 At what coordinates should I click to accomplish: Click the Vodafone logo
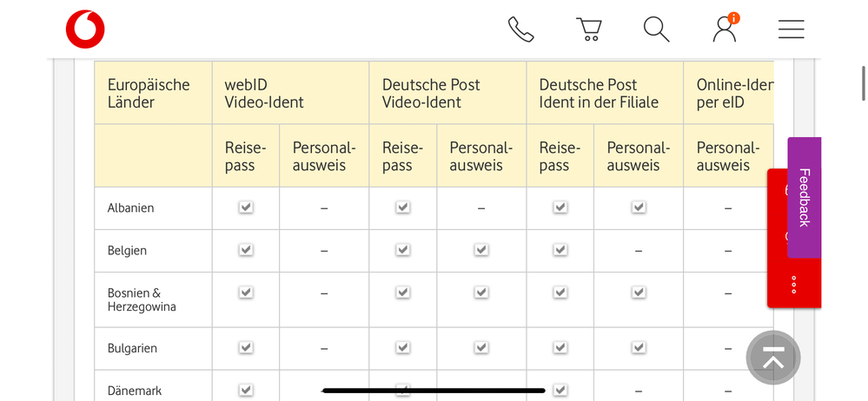pyautogui.click(x=85, y=30)
